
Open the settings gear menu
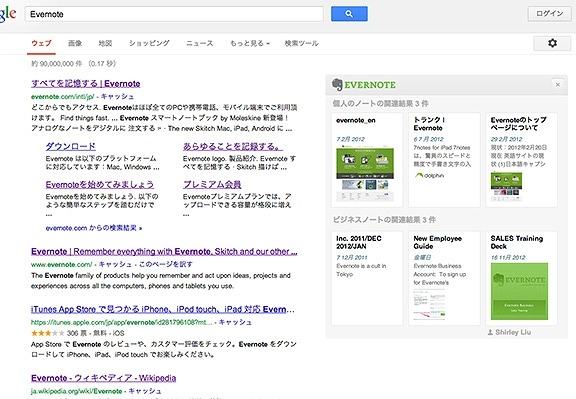pos(552,43)
